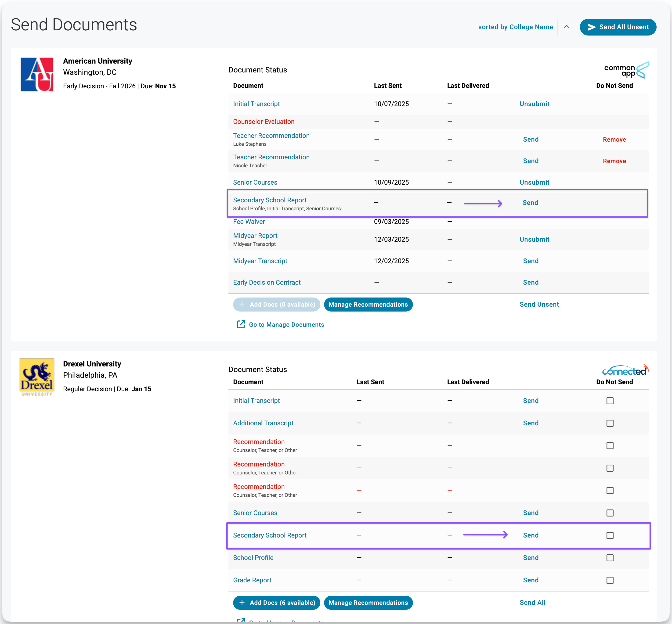Open the Early Decision Contract document link
Screen dimensions: 672x624
click(x=267, y=282)
